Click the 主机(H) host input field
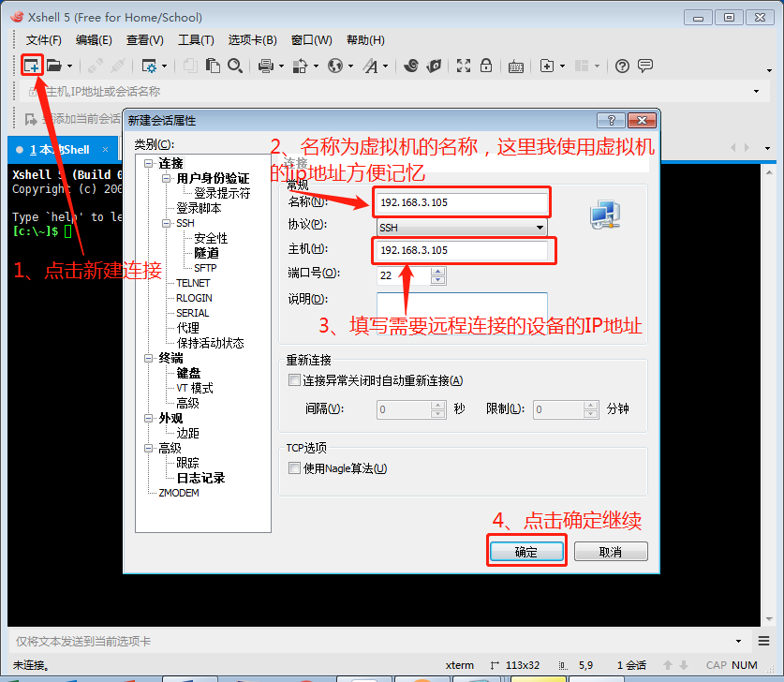Viewport: 784px width, 682px height. (x=462, y=250)
